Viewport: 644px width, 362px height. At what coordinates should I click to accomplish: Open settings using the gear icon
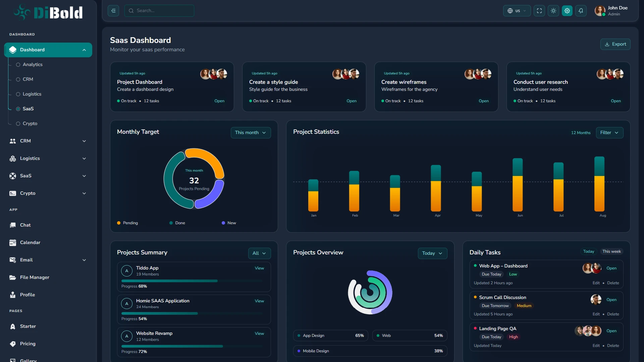click(567, 11)
